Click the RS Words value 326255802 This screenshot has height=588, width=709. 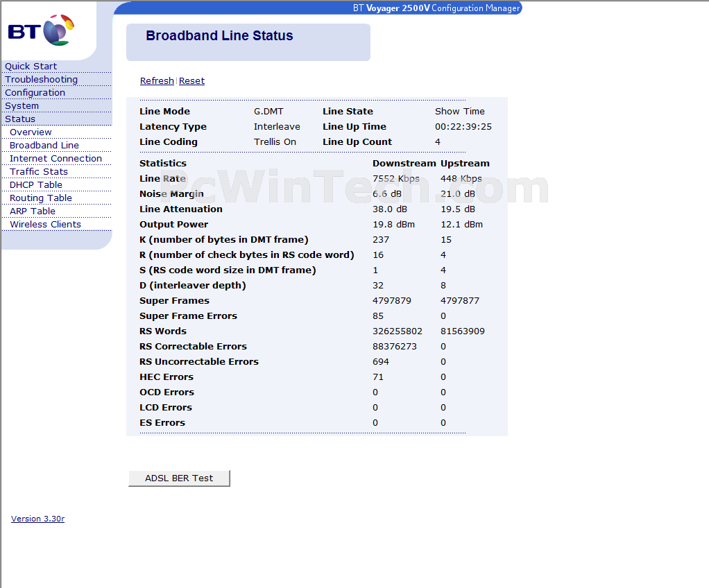click(x=398, y=331)
